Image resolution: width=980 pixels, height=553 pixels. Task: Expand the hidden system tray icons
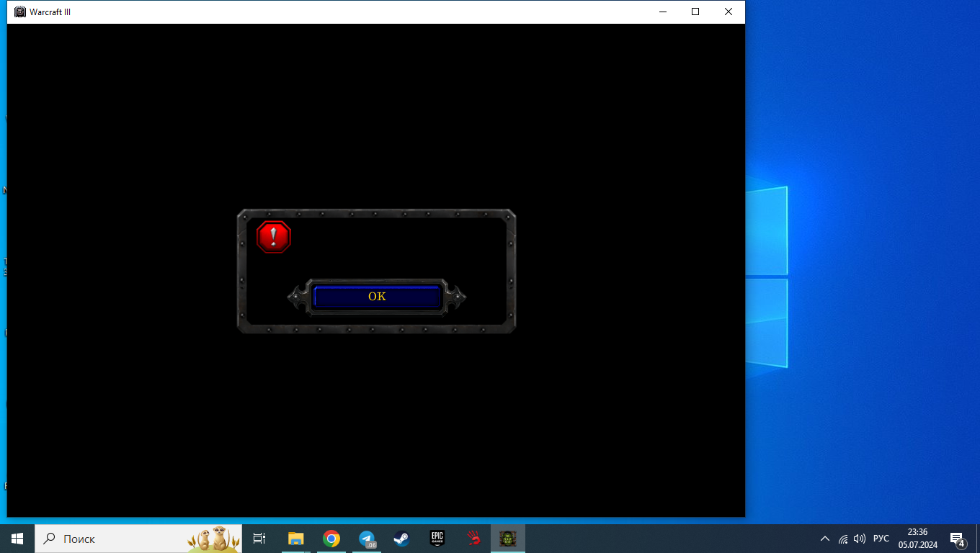coord(825,539)
